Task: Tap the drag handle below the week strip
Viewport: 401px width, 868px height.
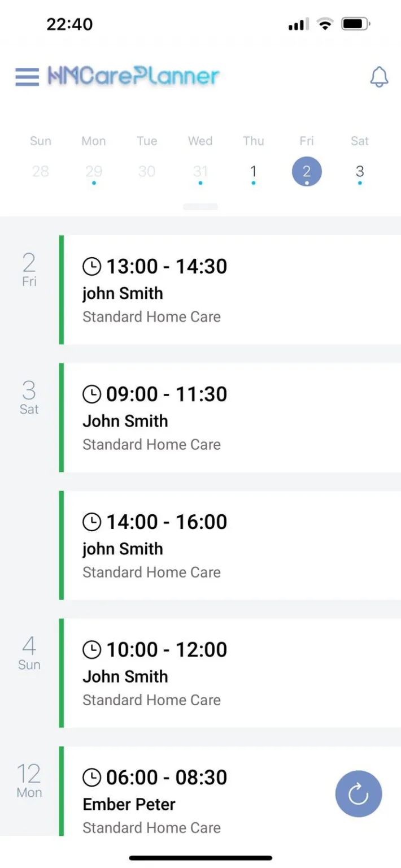Action: (x=200, y=207)
